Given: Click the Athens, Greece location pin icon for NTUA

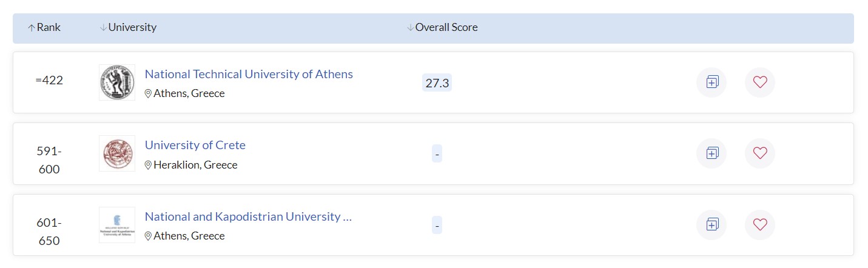Looking at the screenshot, I should click(x=148, y=94).
